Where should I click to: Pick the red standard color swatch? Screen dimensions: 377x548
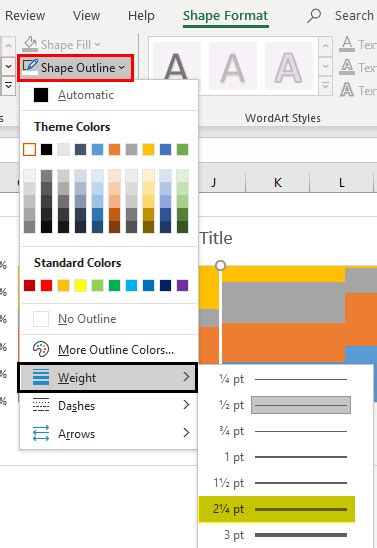pyautogui.click(x=46, y=285)
